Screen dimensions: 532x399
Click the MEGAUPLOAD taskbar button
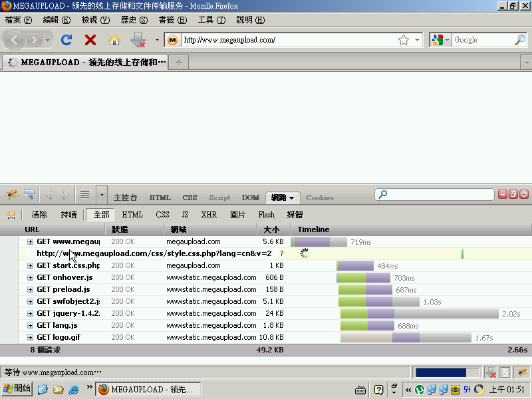click(148, 389)
